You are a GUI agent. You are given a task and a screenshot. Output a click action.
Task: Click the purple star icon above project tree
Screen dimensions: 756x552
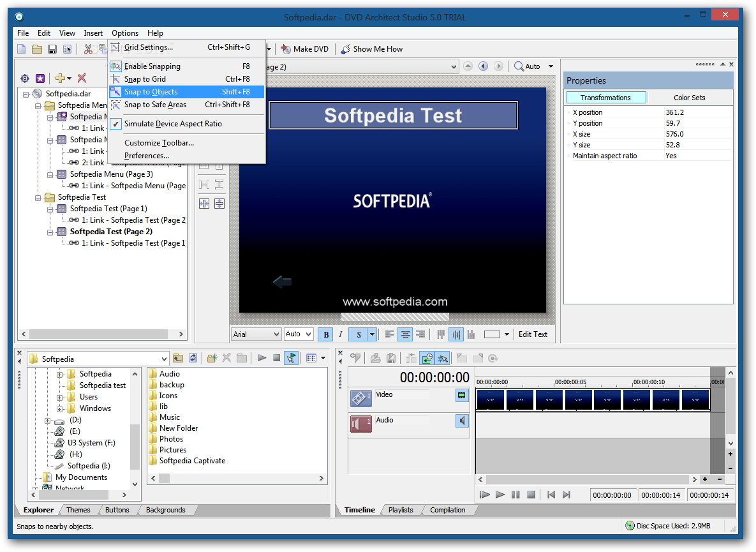[x=40, y=78]
